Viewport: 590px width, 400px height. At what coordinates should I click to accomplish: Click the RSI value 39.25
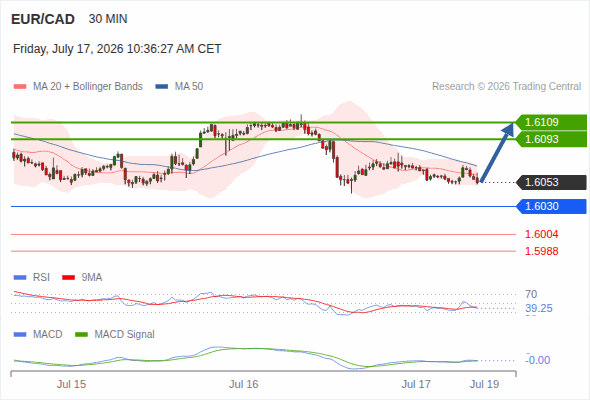(539, 309)
